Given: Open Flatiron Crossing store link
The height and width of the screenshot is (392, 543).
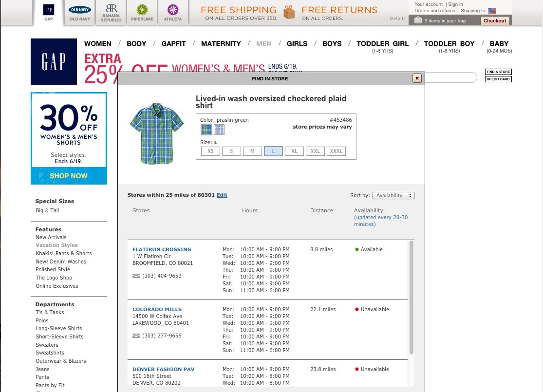Looking at the screenshot, I should (162, 249).
